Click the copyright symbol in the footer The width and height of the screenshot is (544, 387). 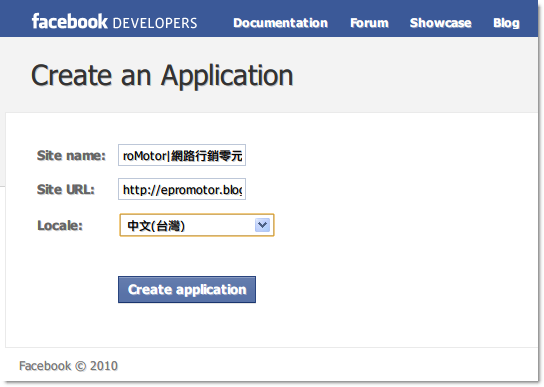point(80,366)
